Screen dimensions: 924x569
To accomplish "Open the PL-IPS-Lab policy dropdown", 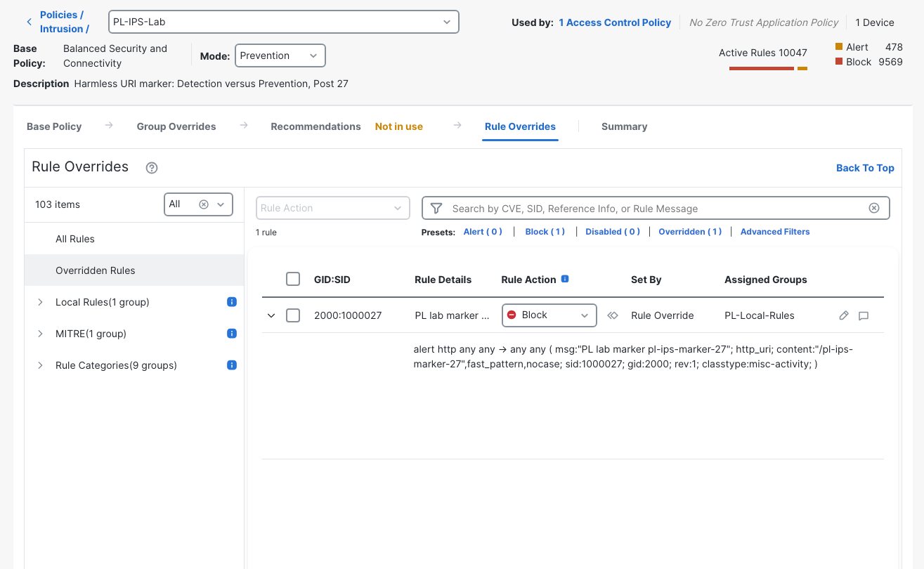I will tap(284, 22).
